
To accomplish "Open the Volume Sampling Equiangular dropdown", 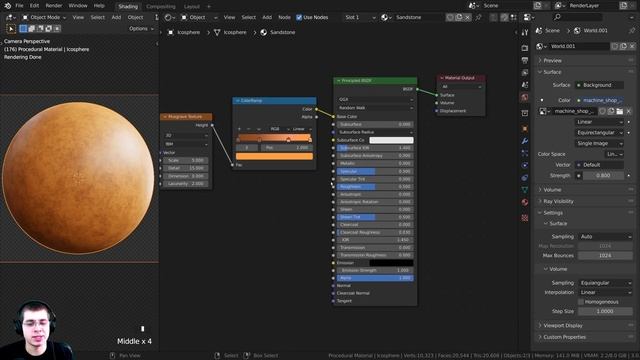I will tap(605, 283).
